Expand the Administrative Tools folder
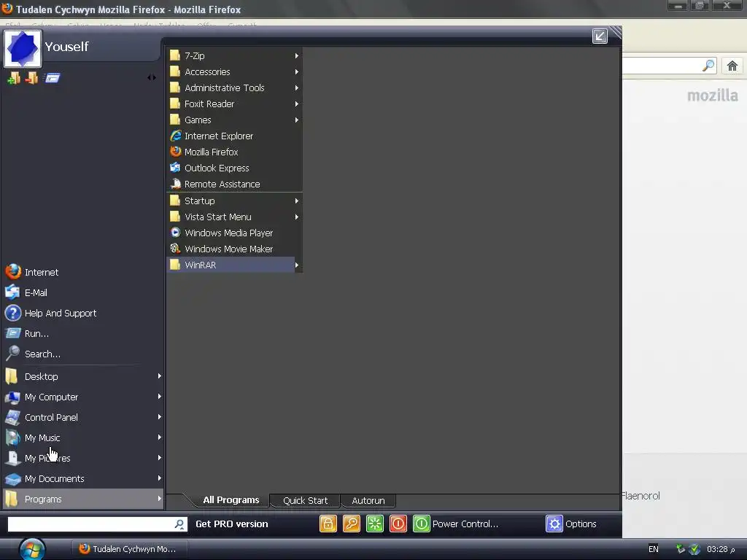747x560 pixels. tap(234, 87)
